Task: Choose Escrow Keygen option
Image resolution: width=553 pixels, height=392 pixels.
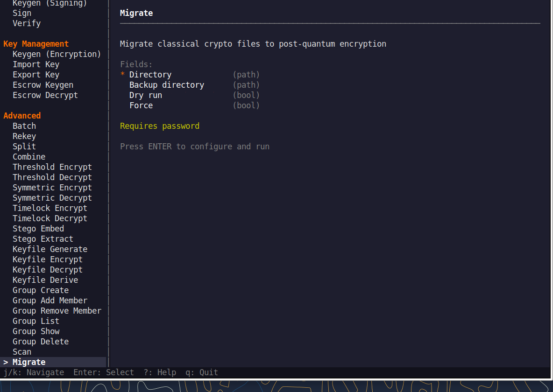Action: 43,84
